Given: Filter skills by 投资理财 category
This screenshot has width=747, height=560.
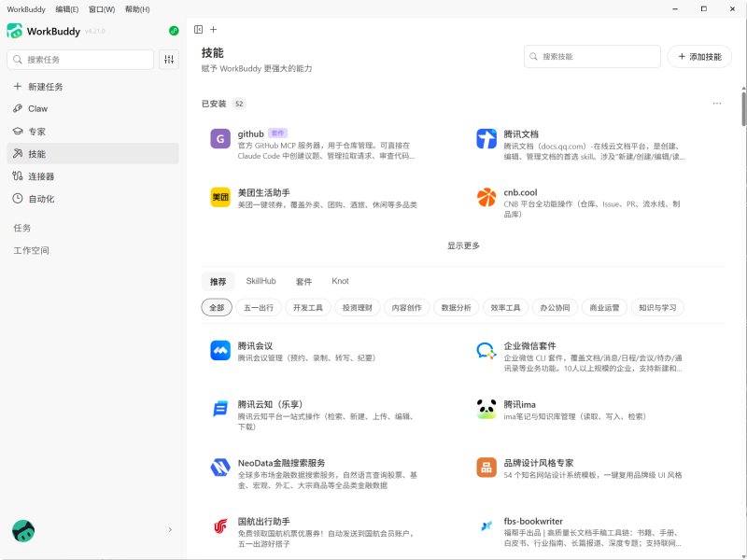Looking at the screenshot, I should pyautogui.click(x=358, y=308).
